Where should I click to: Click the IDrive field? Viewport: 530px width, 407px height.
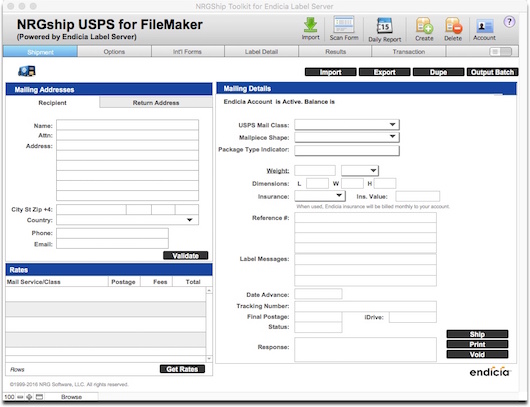413,317
